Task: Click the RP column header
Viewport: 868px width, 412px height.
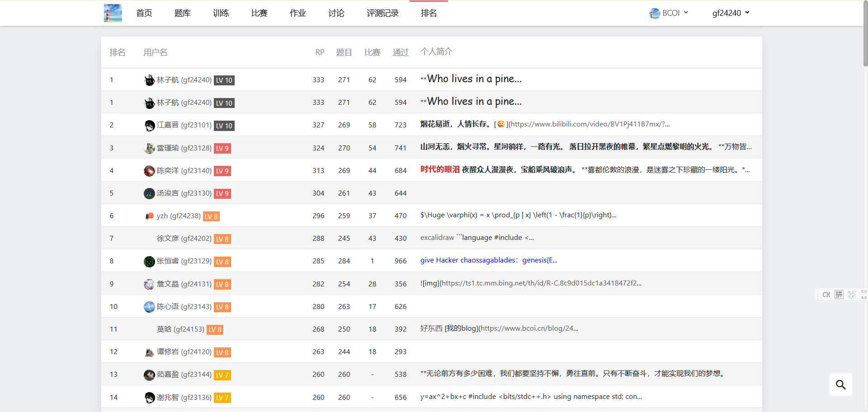Action: point(320,52)
